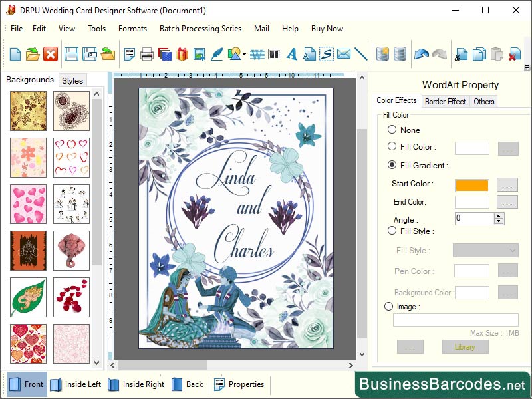Open the Insert Image tool
The width and height of the screenshot is (532, 399).
(x=199, y=54)
